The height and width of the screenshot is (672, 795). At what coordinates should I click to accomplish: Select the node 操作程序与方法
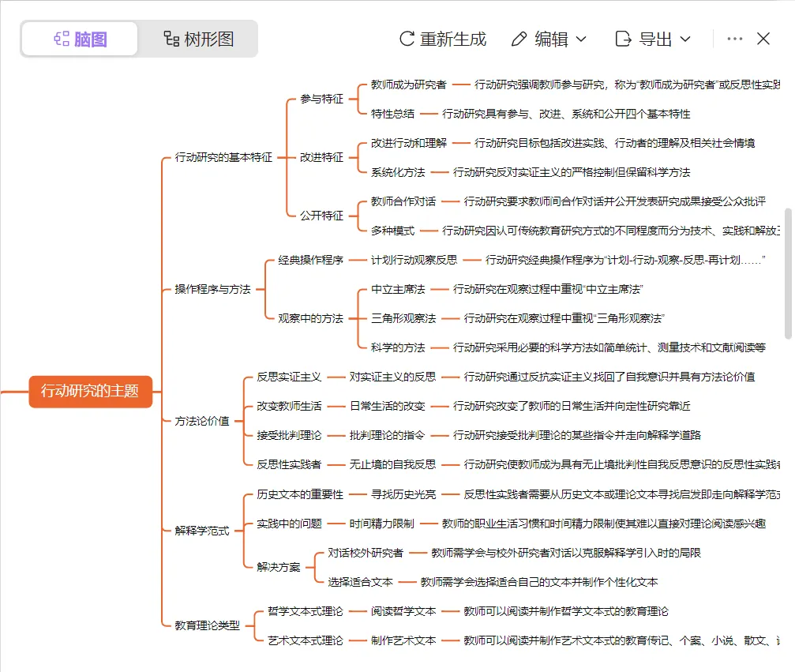click(x=212, y=290)
